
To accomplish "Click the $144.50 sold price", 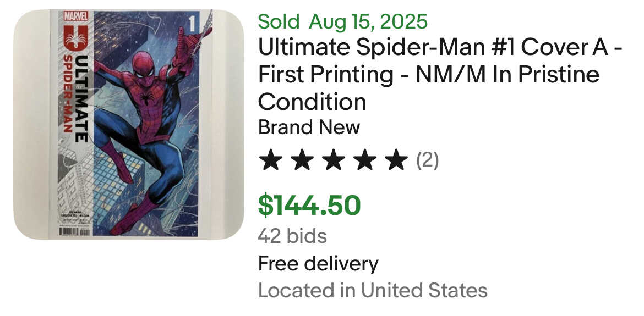I will 309,206.
